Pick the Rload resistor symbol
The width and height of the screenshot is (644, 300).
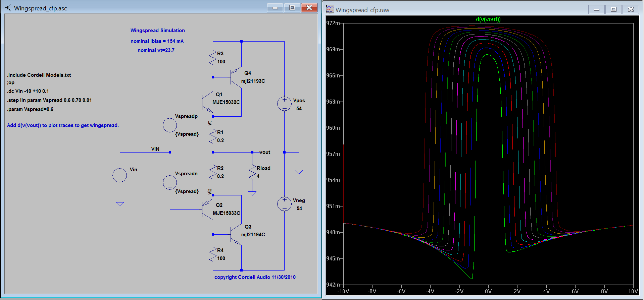[x=252, y=172]
